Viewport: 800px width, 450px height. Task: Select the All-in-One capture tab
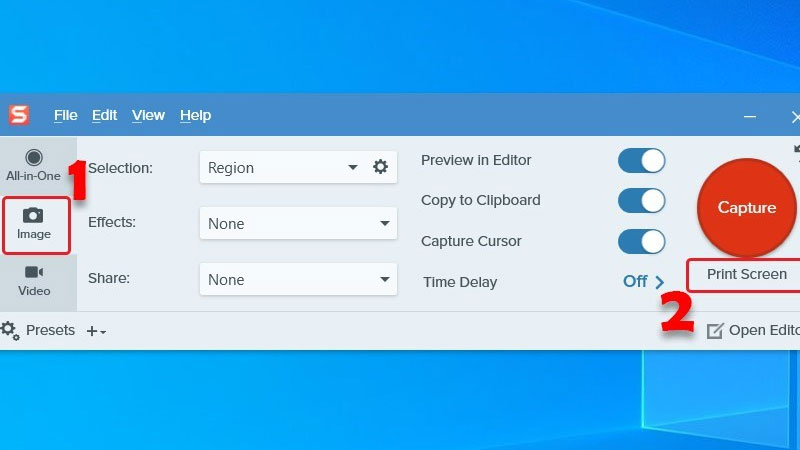coord(34,166)
